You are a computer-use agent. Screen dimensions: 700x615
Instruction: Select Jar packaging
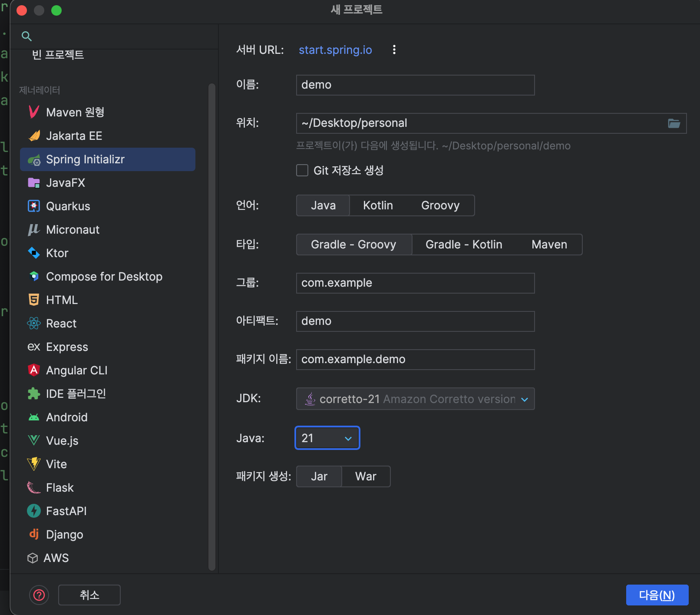click(319, 476)
